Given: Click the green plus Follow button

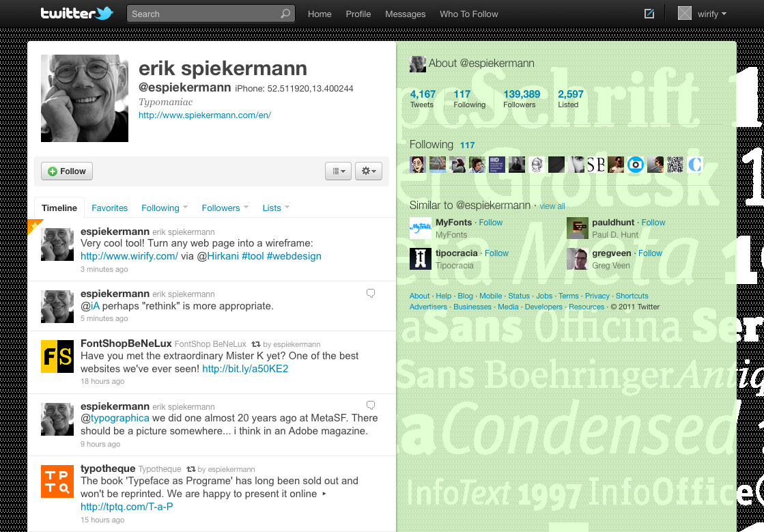Looking at the screenshot, I should coord(67,171).
